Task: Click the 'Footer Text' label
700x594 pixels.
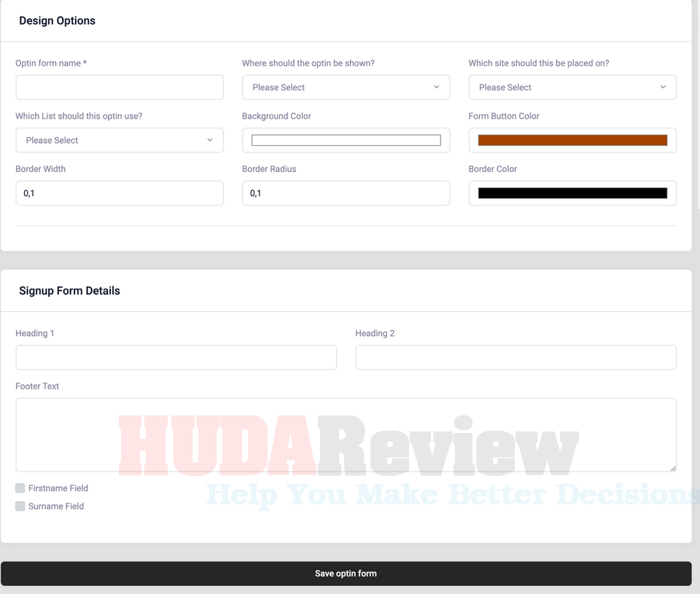Action: [x=37, y=386]
